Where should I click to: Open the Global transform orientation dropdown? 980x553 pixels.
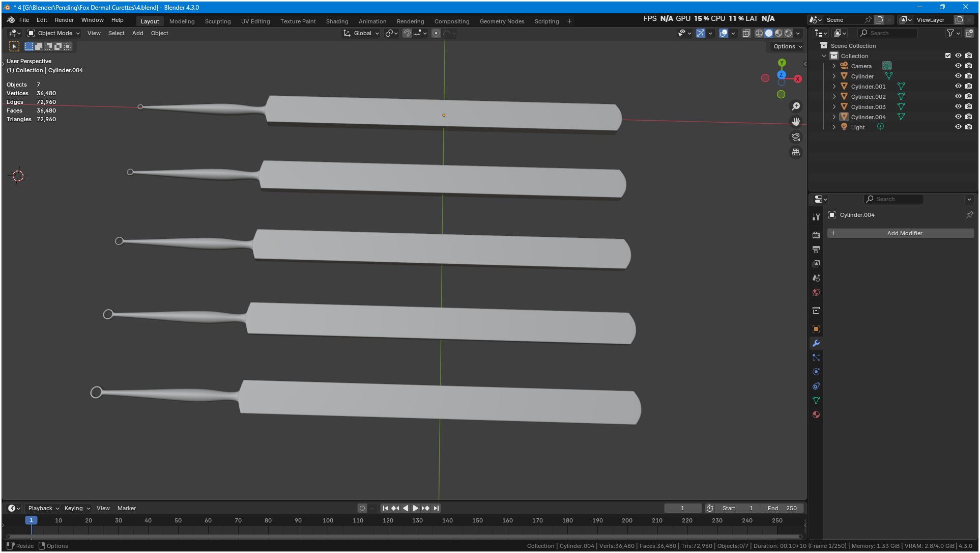click(362, 33)
